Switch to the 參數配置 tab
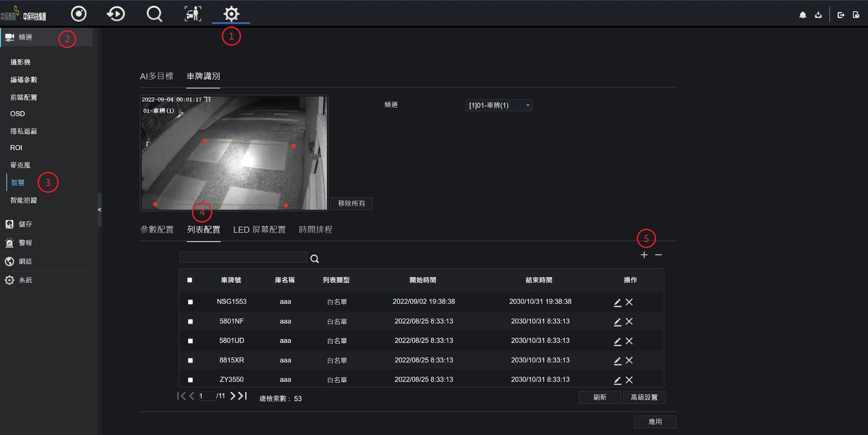 [157, 230]
